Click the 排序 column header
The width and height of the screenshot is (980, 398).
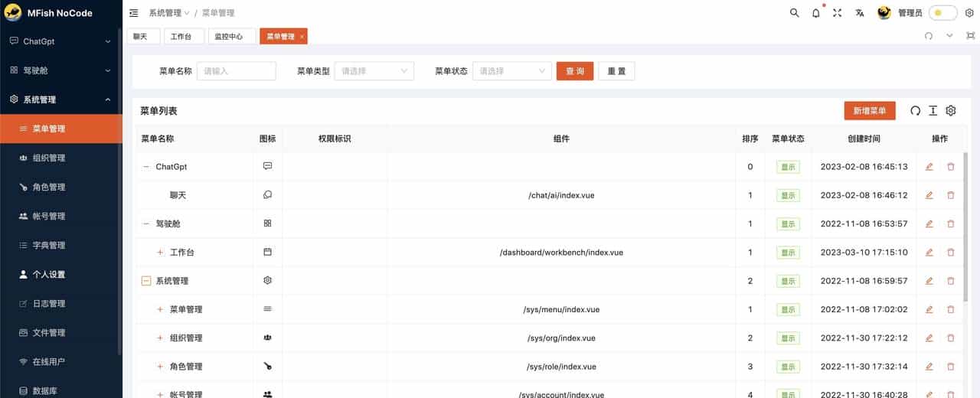(x=750, y=139)
